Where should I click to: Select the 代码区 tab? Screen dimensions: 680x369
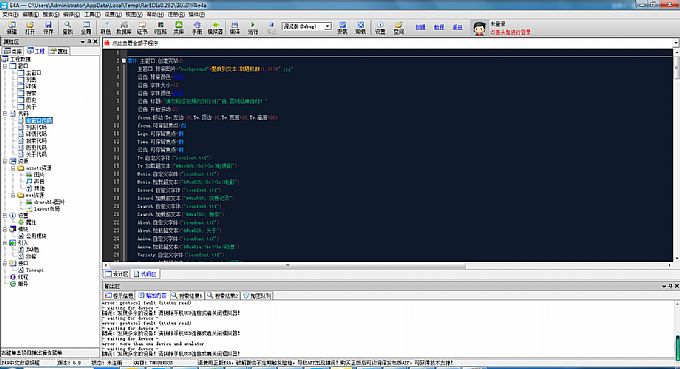click(145, 274)
